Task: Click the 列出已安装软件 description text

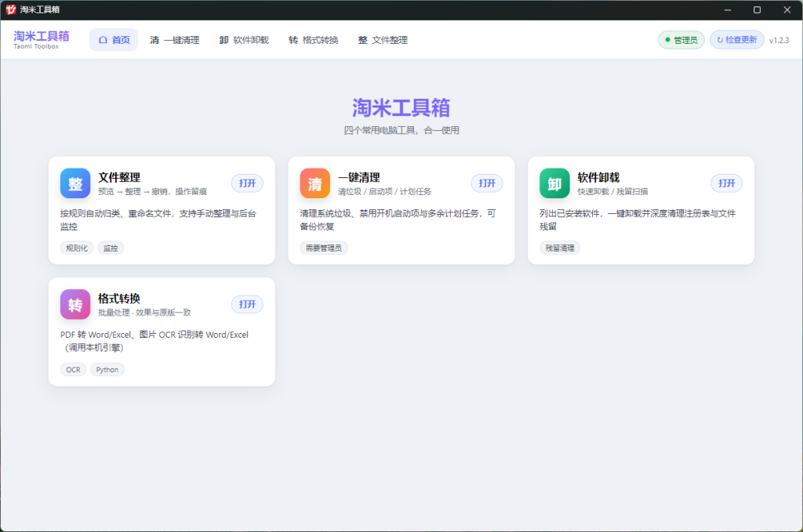Action: tap(638, 220)
